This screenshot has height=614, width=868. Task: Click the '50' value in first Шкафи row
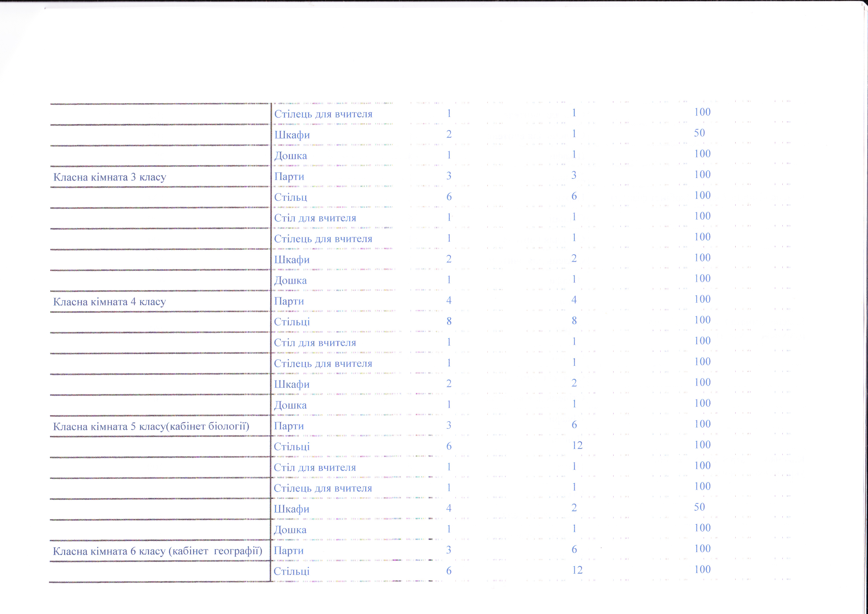(x=699, y=133)
